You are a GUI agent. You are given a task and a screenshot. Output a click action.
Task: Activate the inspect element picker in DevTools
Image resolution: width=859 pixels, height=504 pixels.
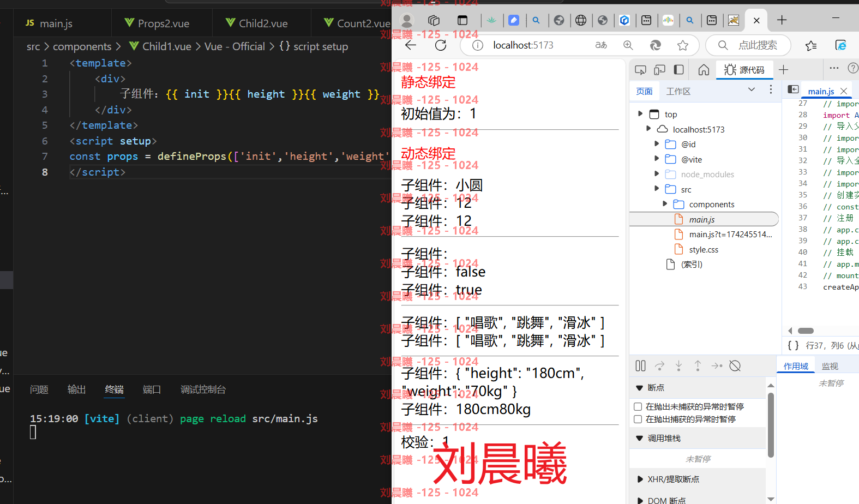pyautogui.click(x=641, y=70)
